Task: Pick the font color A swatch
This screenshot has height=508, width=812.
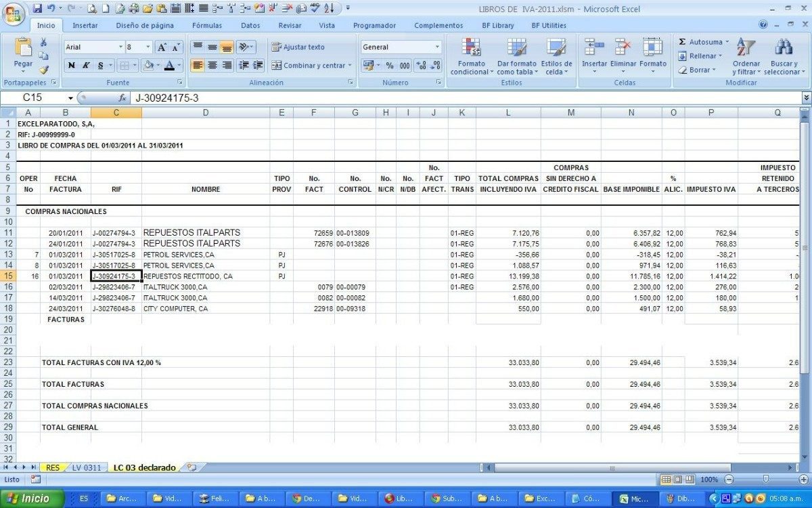Action: pyautogui.click(x=169, y=66)
